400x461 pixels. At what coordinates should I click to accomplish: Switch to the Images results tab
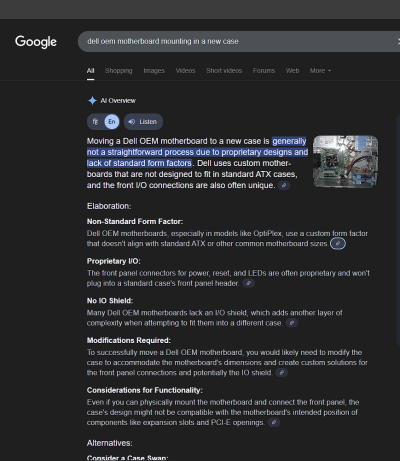[x=154, y=71]
